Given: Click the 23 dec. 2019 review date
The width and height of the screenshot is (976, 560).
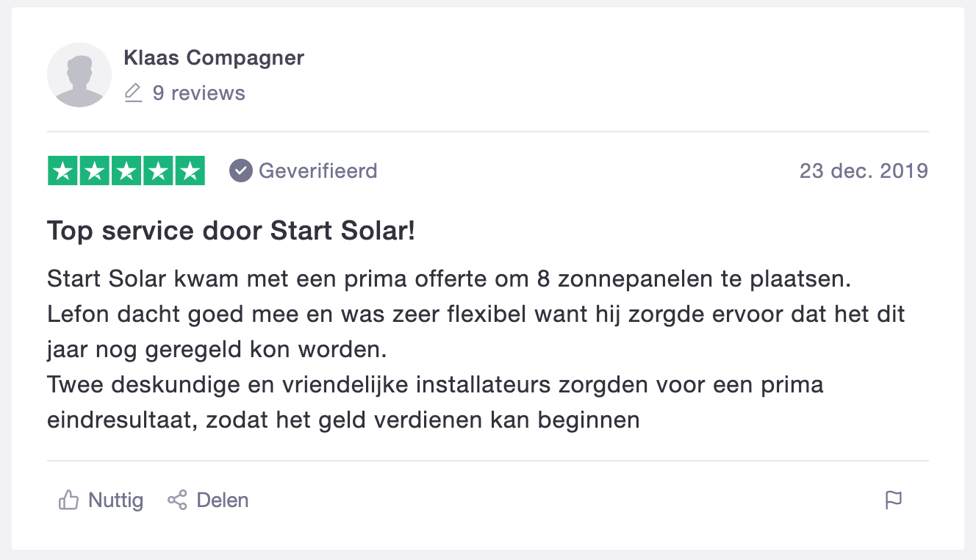Looking at the screenshot, I should tap(864, 171).
